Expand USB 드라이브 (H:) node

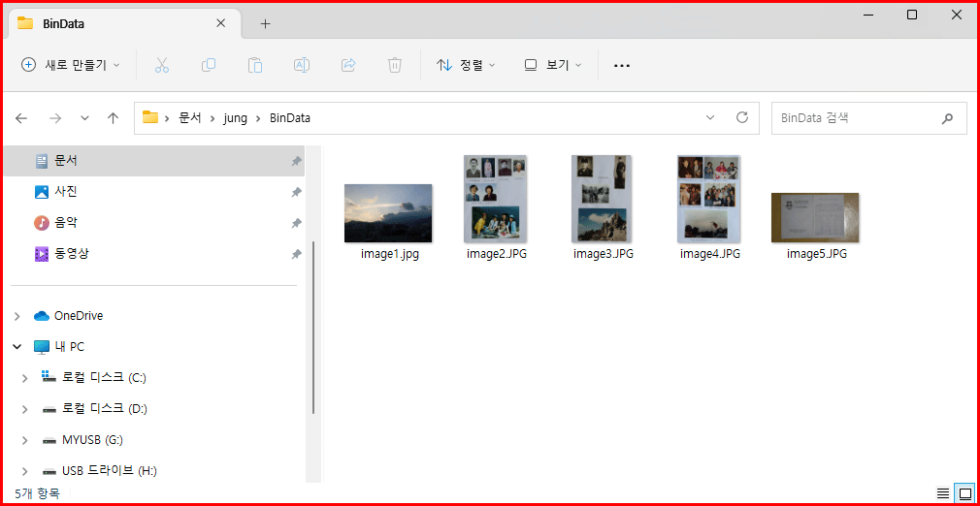pyautogui.click(x=25, y=471)
